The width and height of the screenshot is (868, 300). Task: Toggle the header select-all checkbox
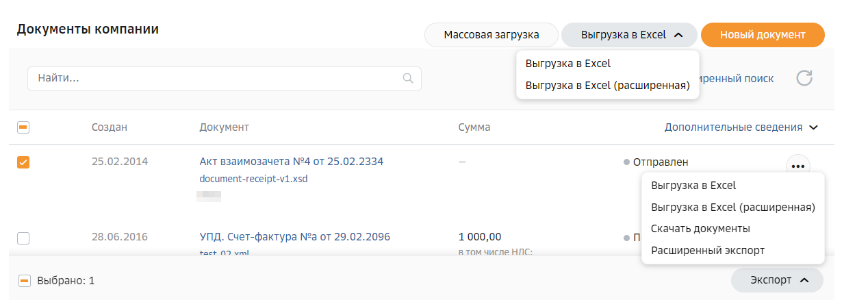tap(23, 127)
